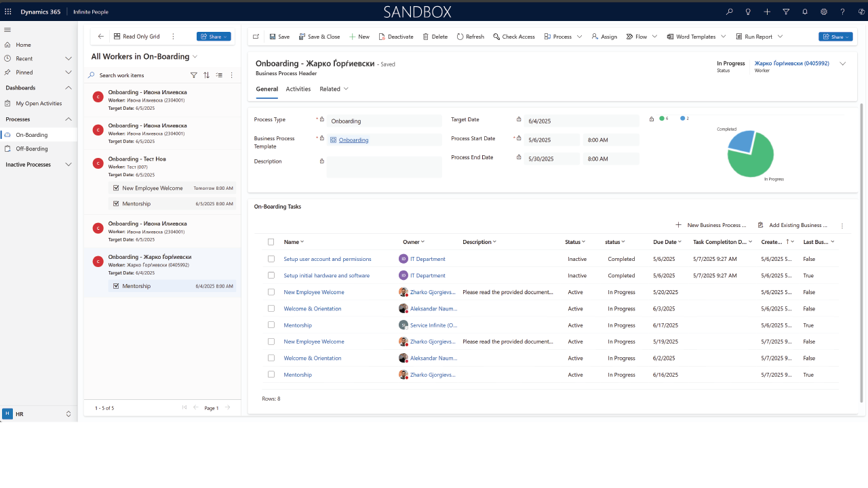The width and height of the screenshot is (868, 488).
Task: Open the HR area switcher
Action: (x=38, y=413)
